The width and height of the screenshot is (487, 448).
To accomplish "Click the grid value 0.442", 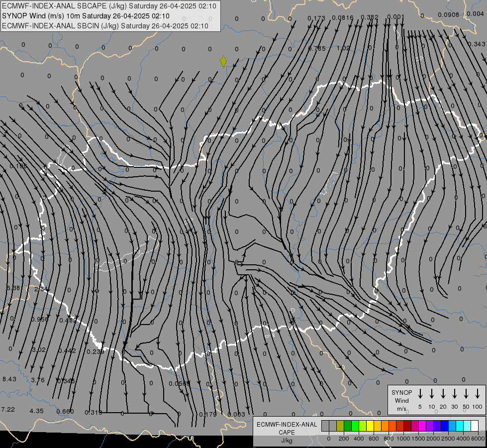I will (x=67, y=351).
